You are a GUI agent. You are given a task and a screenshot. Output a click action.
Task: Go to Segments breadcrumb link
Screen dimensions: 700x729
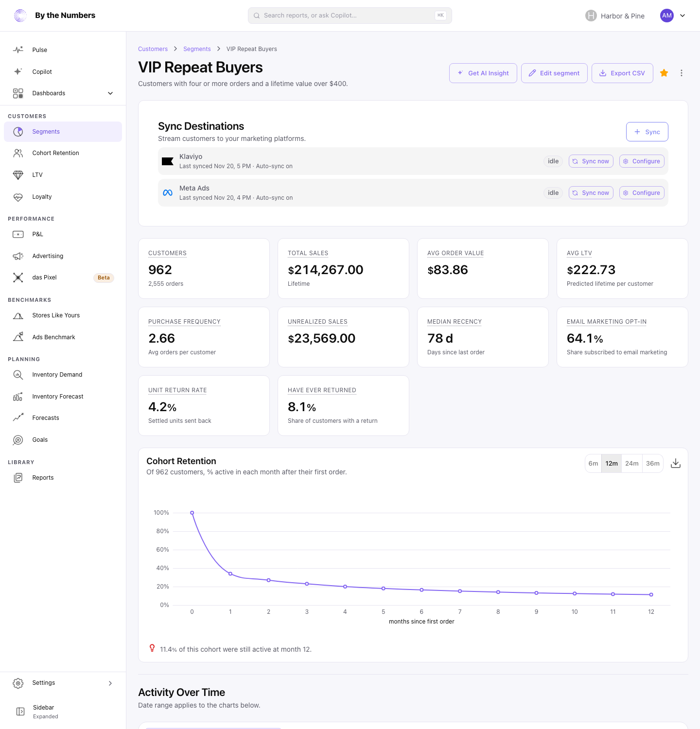click(197, 49)
